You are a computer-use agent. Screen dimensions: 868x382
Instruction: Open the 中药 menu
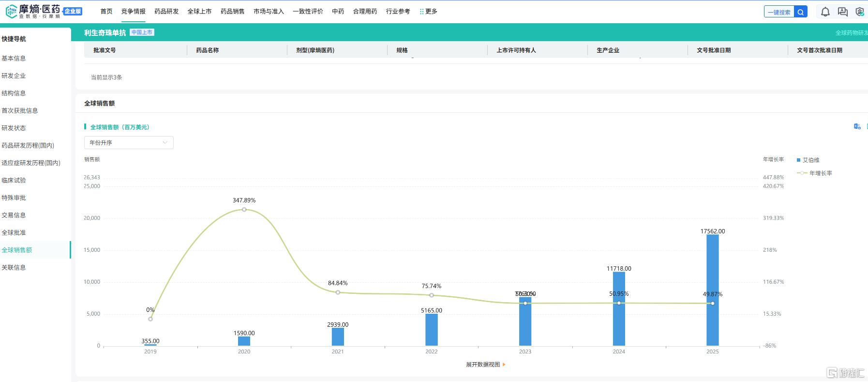tap(338, 11)
